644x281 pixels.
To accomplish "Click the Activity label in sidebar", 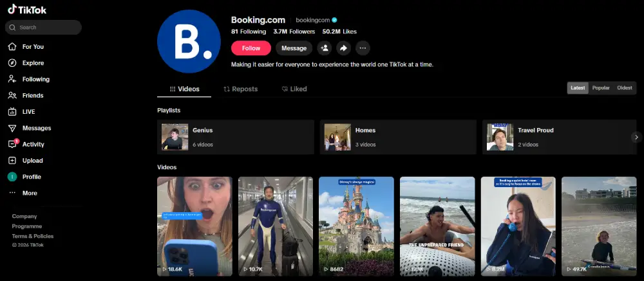I will 33,145.
